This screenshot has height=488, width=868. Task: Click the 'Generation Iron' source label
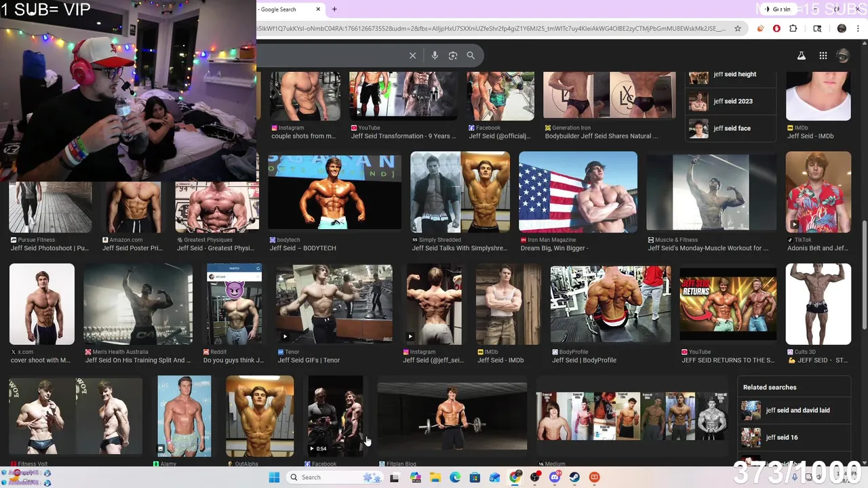571,127
